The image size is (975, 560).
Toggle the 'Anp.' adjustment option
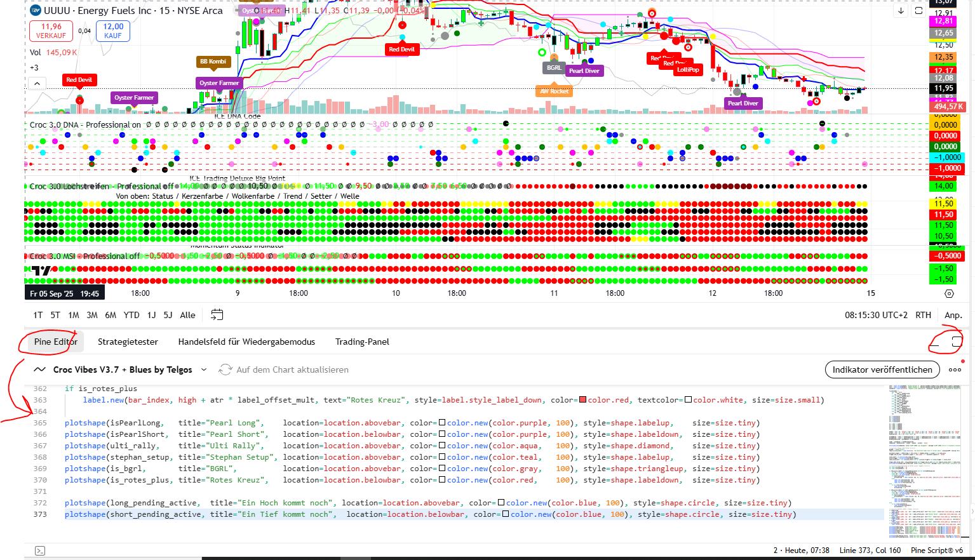[953, 315]
